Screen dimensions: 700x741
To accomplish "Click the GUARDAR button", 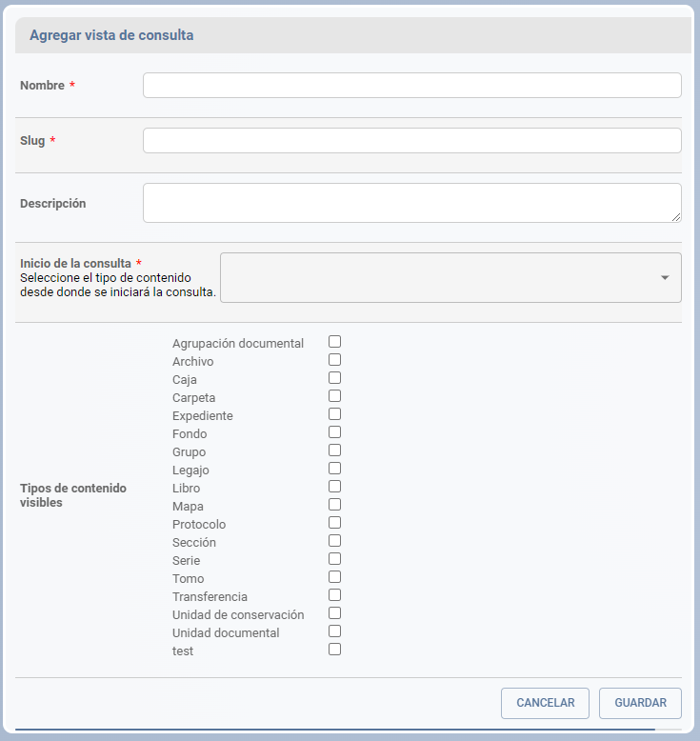I will pyautogui.click(x=640, y=703).
